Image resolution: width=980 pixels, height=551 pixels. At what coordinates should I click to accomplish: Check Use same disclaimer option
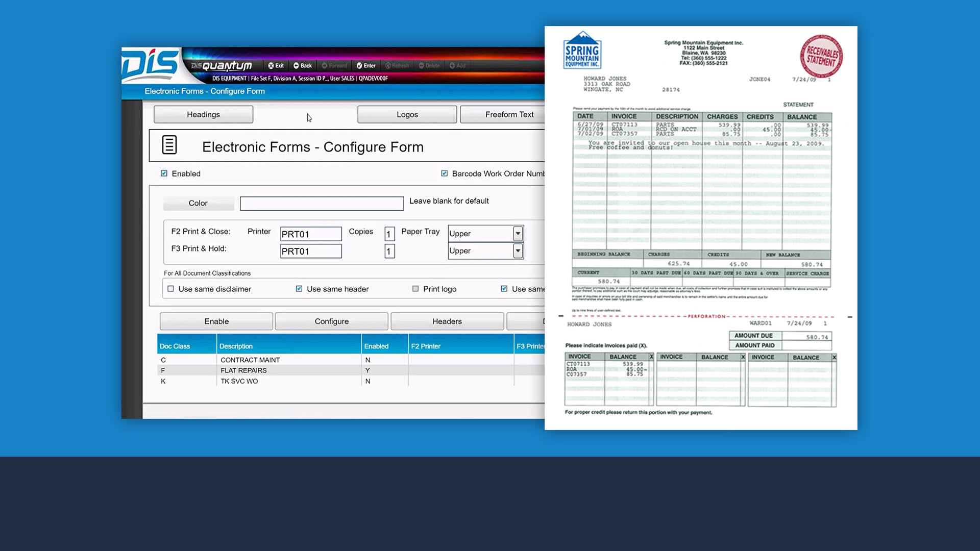click(x=170, y=289)
